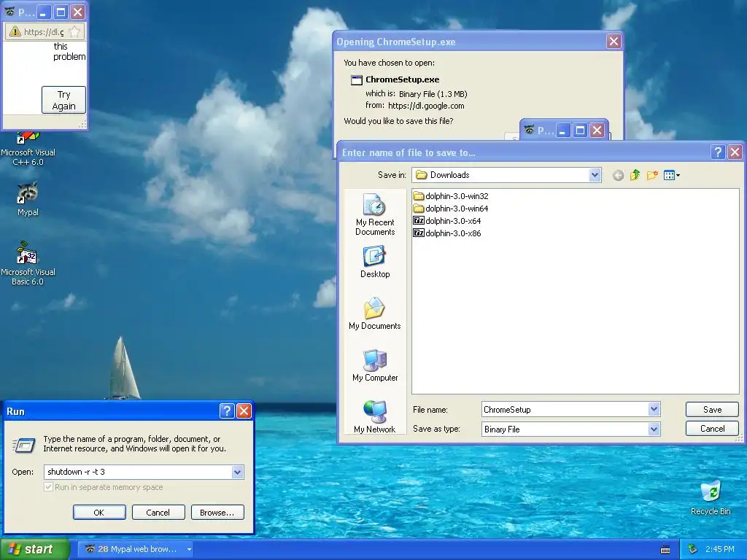Click the Try Again button in Mypal
Screen dimensions: 747x560
64,100
